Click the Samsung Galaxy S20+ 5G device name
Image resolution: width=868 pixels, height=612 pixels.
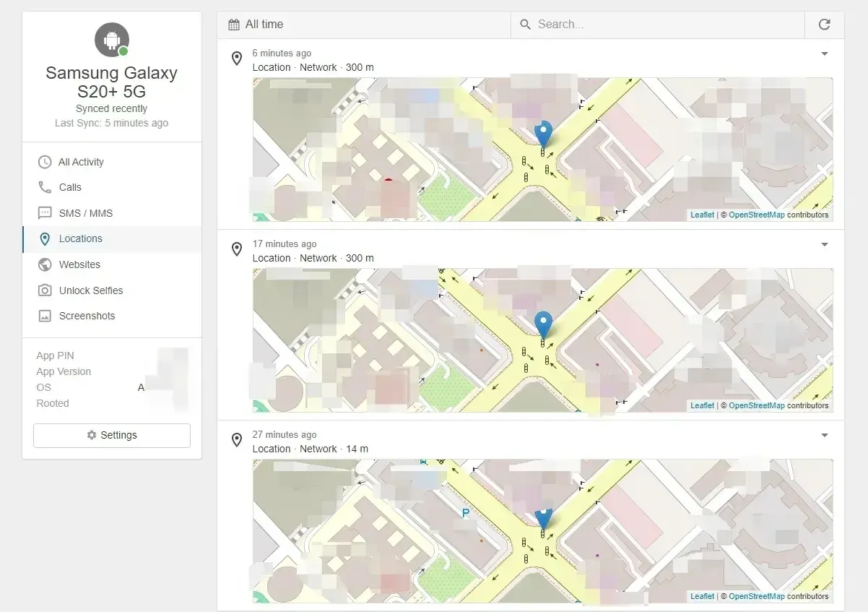click(112, 82)
